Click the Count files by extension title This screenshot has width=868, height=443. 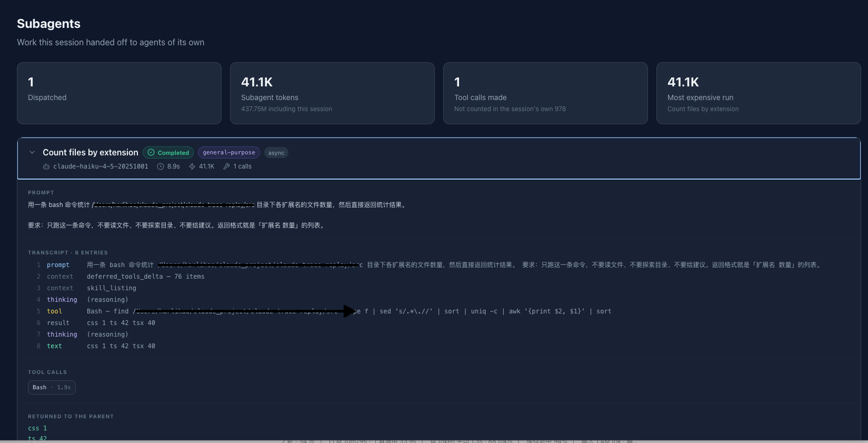tap(91, 152)
